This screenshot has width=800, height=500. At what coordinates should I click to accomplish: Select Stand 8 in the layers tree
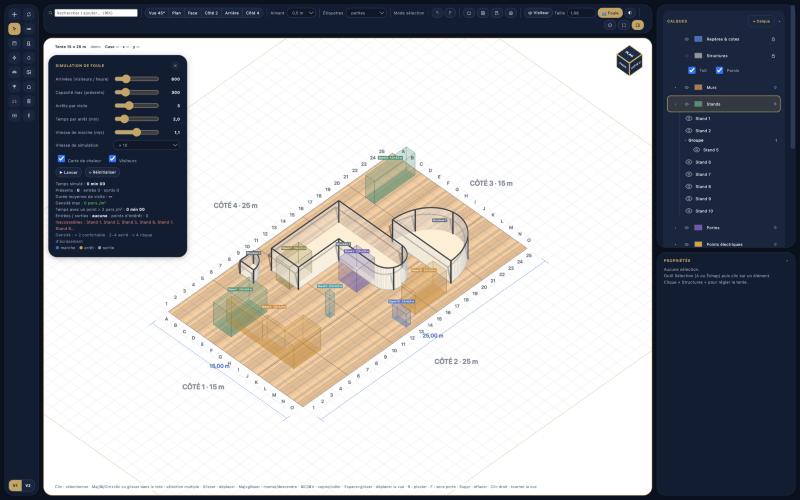click(703, 187)
